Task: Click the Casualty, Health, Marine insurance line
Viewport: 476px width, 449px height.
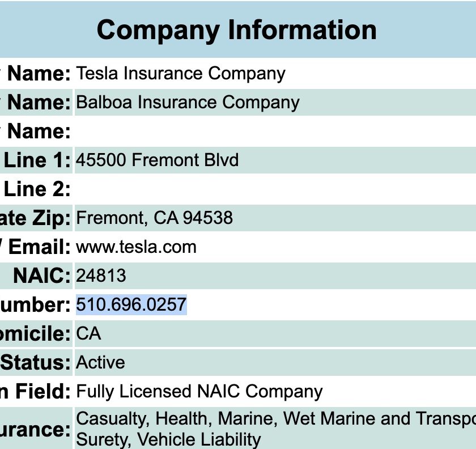Action: (275, 419)
